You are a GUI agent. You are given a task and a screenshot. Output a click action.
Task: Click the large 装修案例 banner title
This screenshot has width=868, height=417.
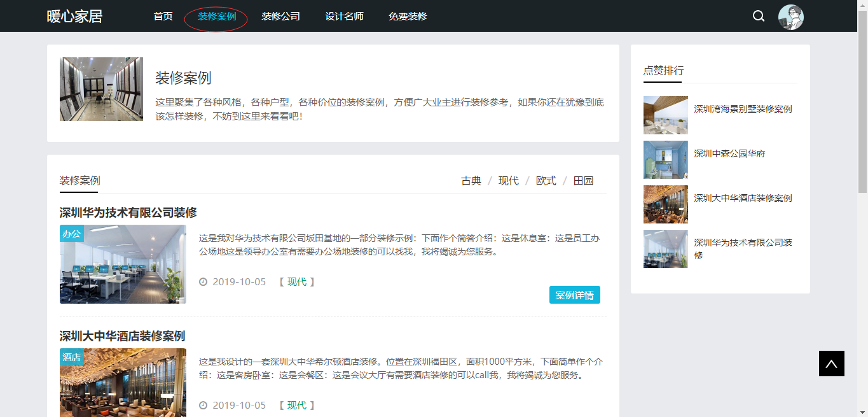pos(183,78)
